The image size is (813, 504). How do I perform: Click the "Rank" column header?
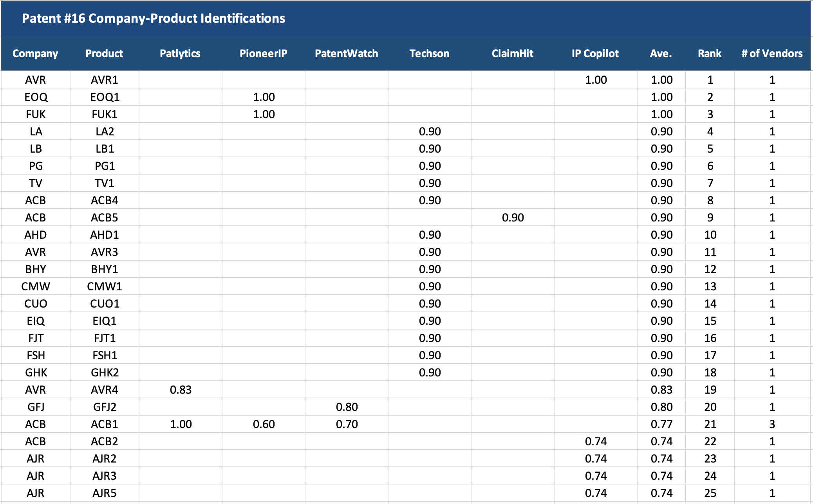(710, 54)
